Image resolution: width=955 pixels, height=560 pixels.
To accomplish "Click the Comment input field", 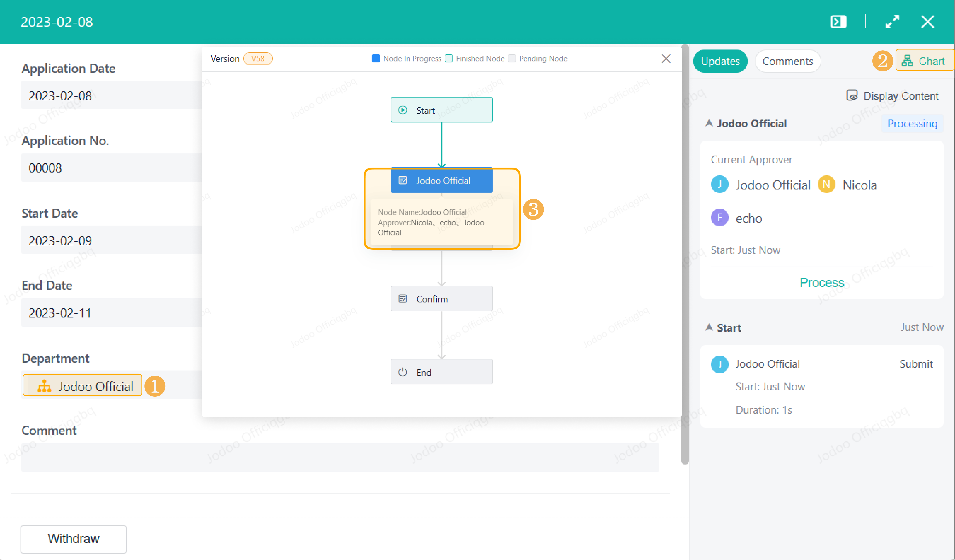I will click(x=340, y=457).
